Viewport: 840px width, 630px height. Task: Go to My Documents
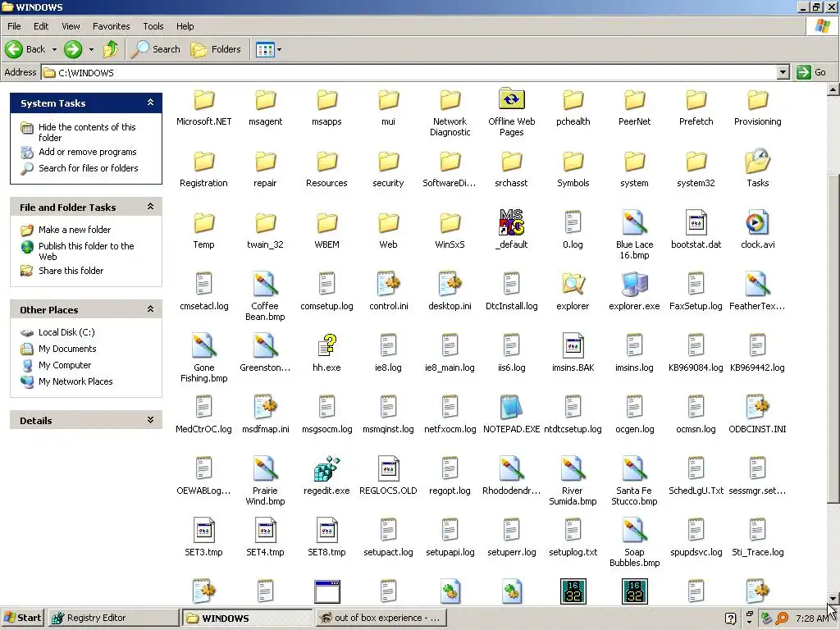67,349
